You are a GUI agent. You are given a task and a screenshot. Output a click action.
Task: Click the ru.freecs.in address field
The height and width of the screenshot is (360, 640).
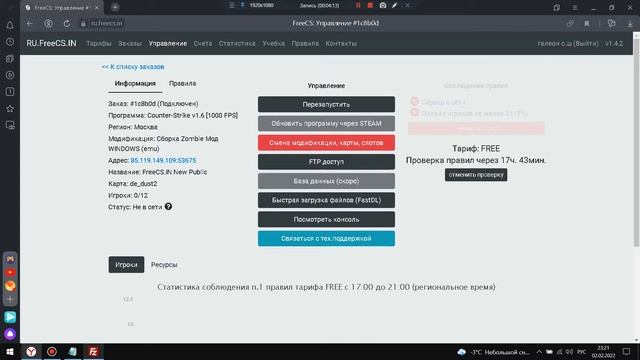pyautogui.click(x=107, y=23)
